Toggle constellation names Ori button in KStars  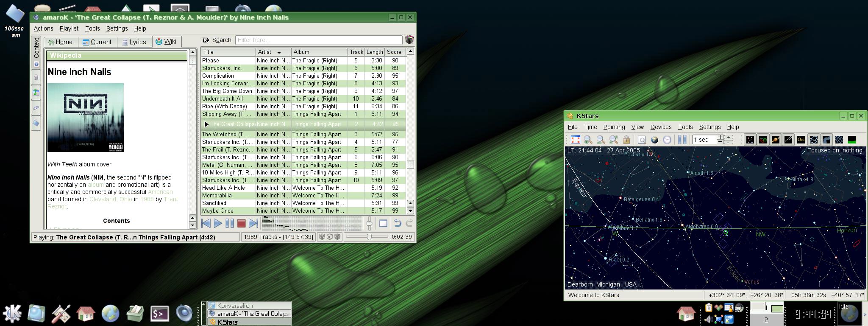(x=801, y=140)
